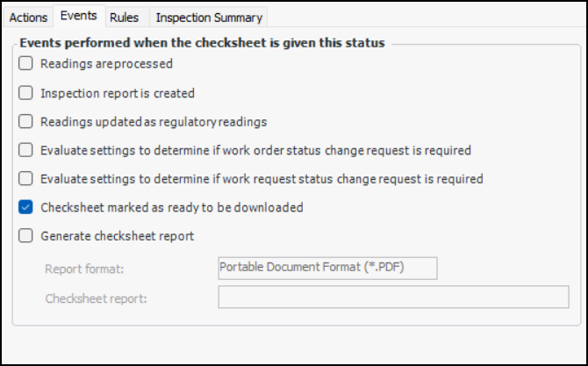Image resolution: width=588 pixels, height=366 pixels.
Task: Click 'Checksheet marked as ready to be downloaded' text
Action: pyautogui.click(x=172, y=208)
